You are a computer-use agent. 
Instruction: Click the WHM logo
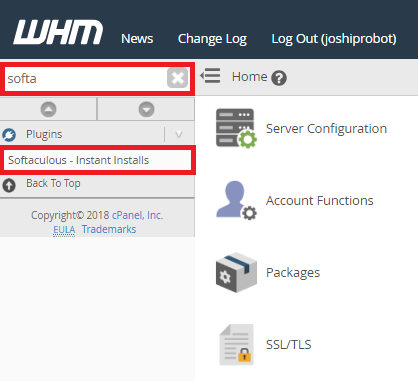(x=58, y=32)
